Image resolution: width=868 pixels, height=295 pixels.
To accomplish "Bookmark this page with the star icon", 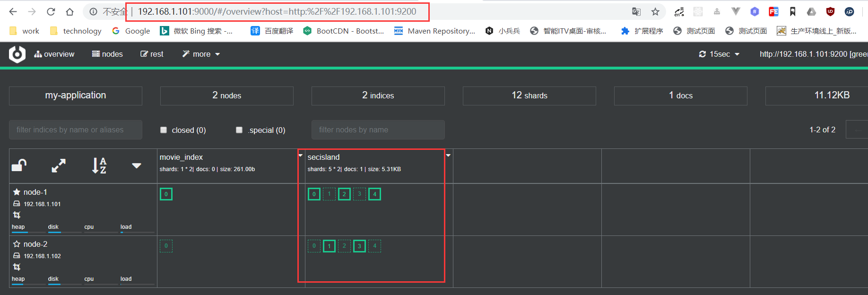I will pos(655,12).
